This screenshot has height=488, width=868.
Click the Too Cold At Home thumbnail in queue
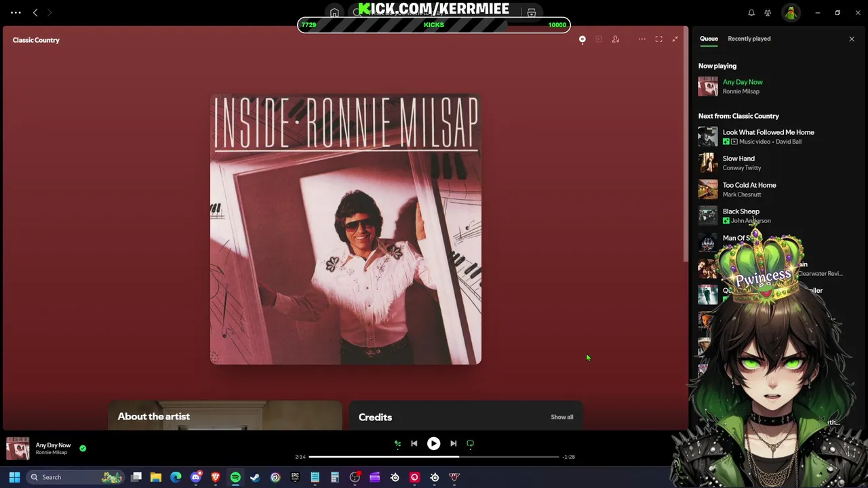click(708, 189)
